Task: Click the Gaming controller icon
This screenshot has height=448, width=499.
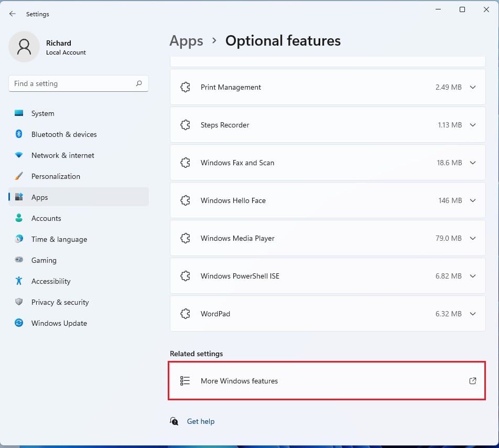Action: (x=19, y=260)
